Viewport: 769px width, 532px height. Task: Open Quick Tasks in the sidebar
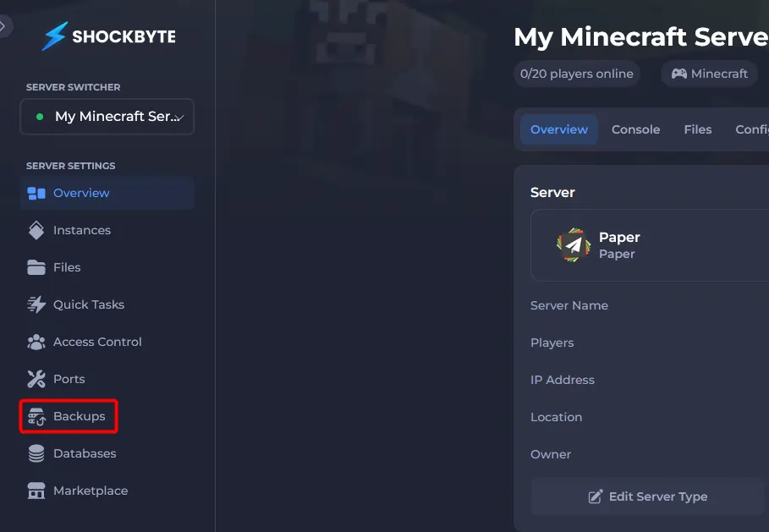click(x=107, y=304)
